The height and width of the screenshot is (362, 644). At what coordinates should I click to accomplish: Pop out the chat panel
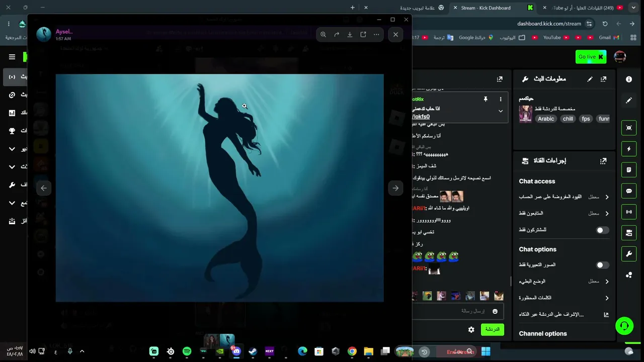pos(500,79)
